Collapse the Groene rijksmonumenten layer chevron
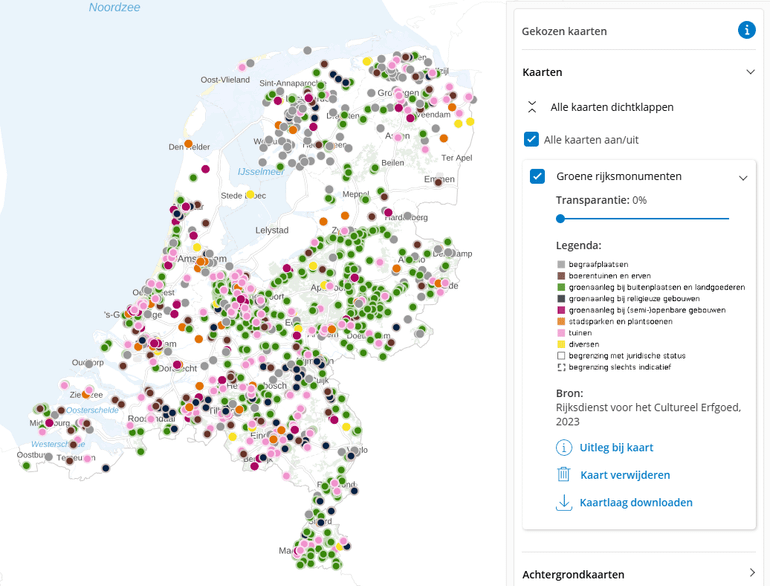Viewport: 770px width, 586px height. (x=743, y=178)
